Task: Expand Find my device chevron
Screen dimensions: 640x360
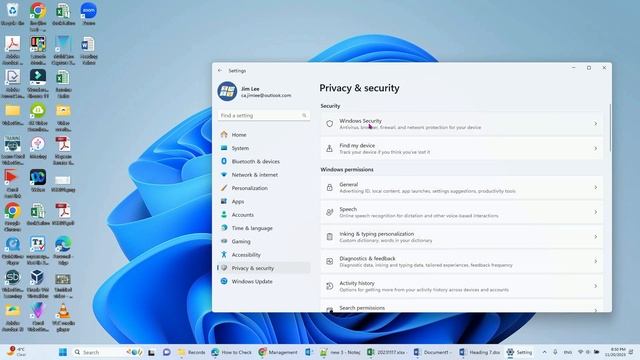Action: (x=596, y=149)
